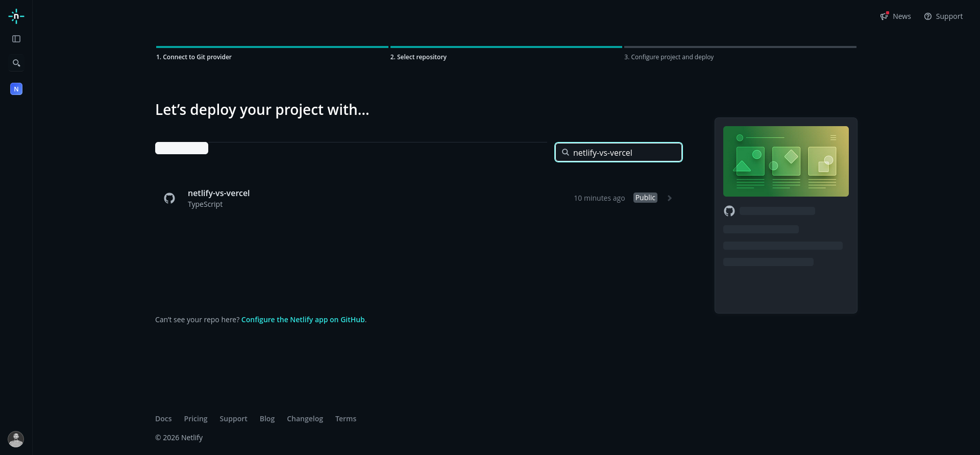Image resolution: width=980 pixels, height=455 pixels.
Task: Open the user profile avatar
Action: tap(16, 439)
